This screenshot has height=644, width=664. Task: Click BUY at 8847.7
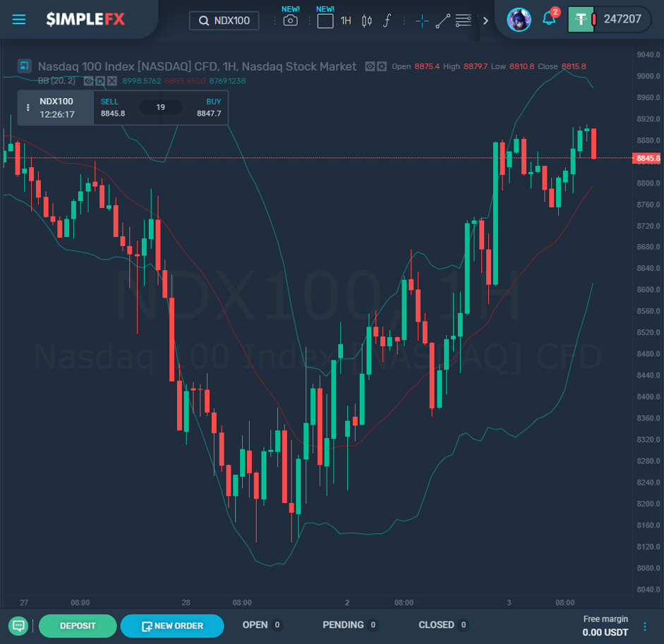209,107
